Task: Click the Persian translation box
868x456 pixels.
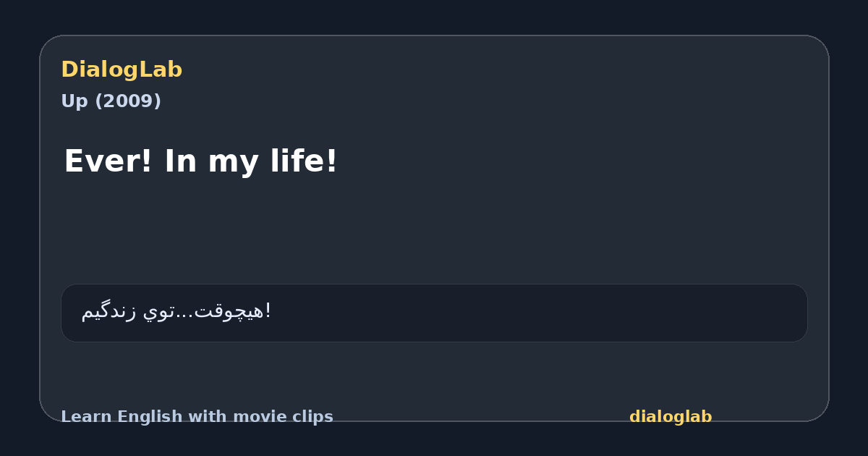Action: coord(434,313)
